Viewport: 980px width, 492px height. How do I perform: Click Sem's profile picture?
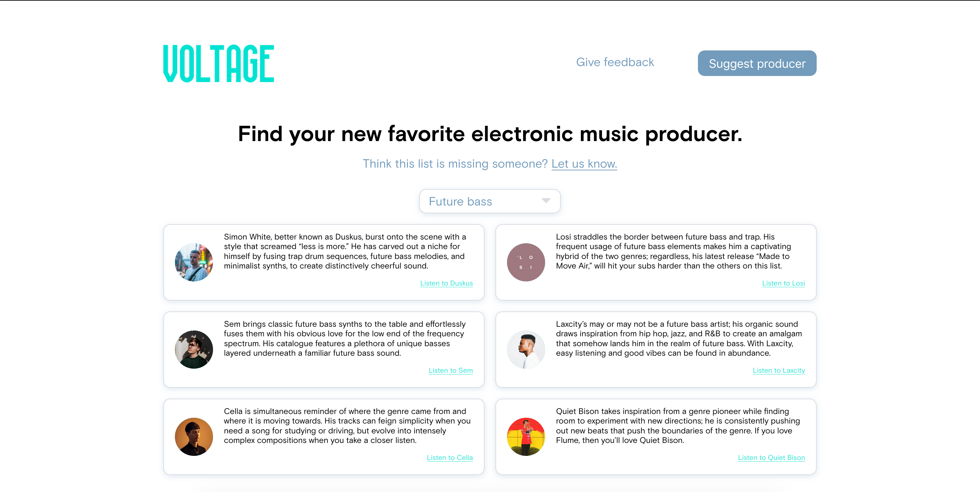[x=194, y=349]
